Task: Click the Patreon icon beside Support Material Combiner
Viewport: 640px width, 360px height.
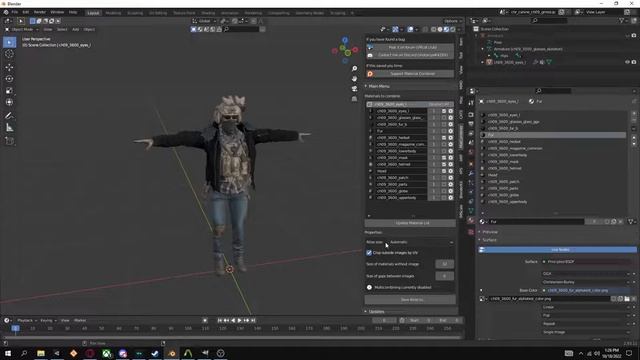Action: [370, 74]
